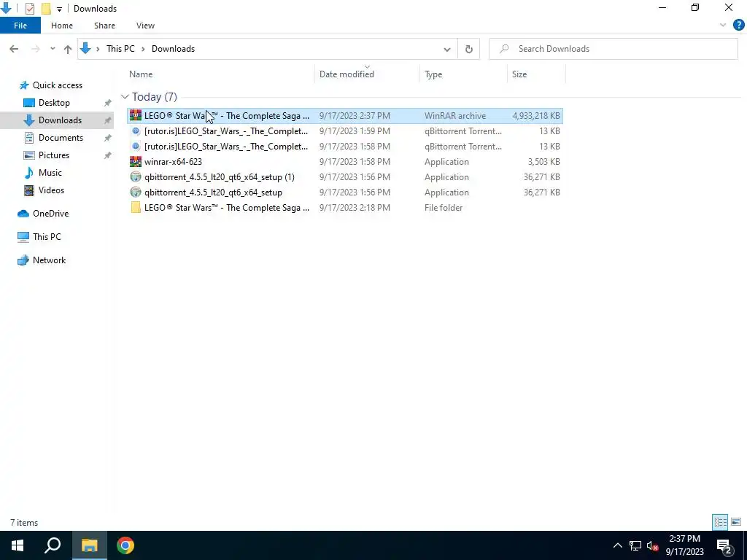
Task: Click the File folder type cell
Action: tap(444, 208)
